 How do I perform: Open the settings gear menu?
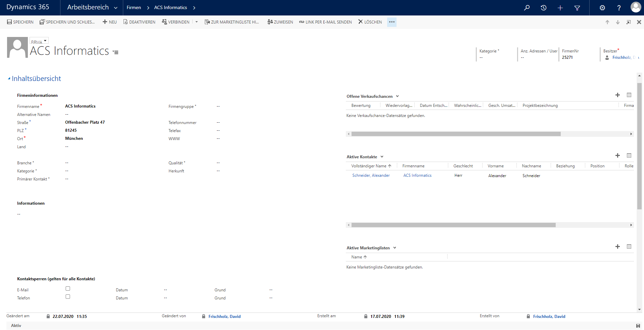(602, 8)
